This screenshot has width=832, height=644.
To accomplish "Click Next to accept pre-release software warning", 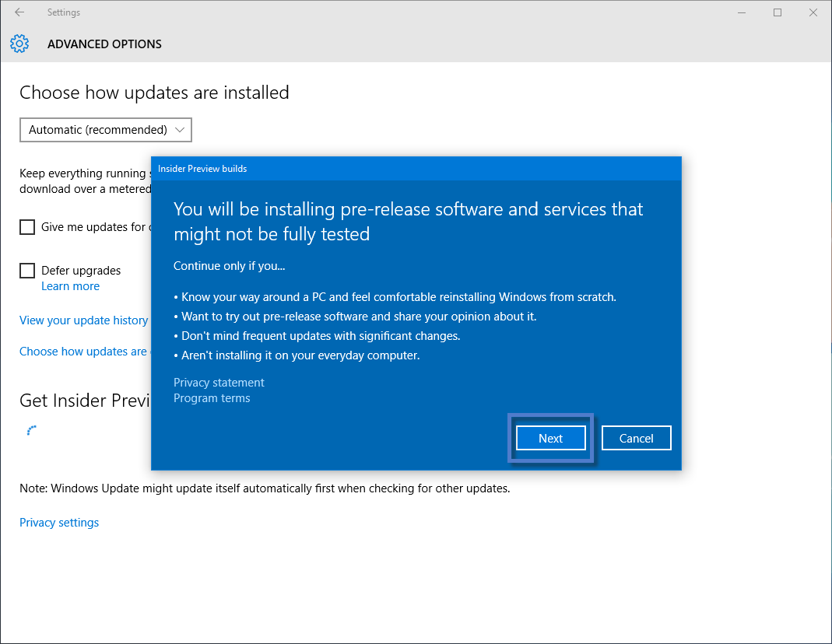I will pos(550,438).
